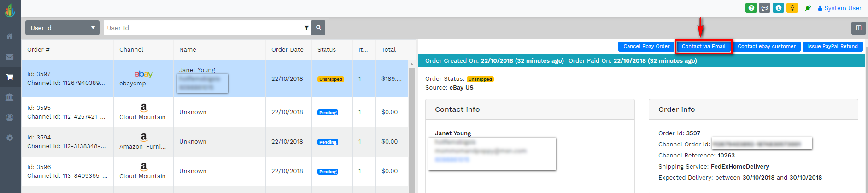The height and width of the screenshot is (193, 868).
Task: Open the green help question mark icon
Action: 751,8
